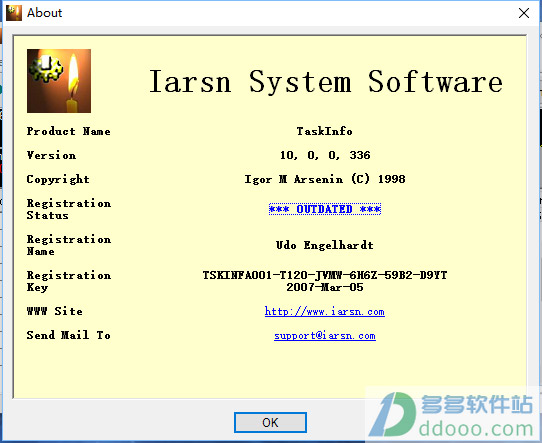Click the version value 10, 0, 0, 336
Image resolution: width=542 pixels, height=443 pixels.
(x=325, y=155)
